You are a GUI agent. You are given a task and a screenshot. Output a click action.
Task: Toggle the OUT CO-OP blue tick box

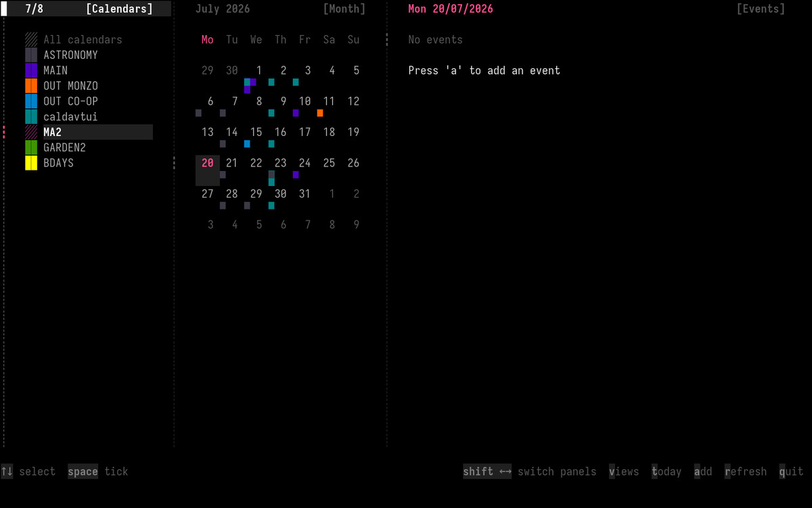click(31, 101)
